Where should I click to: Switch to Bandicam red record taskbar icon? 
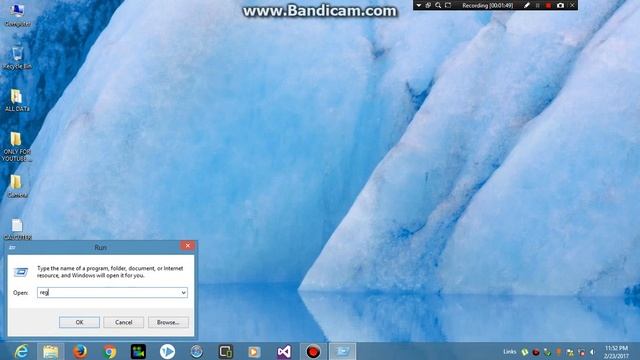(x=313, y=351)
